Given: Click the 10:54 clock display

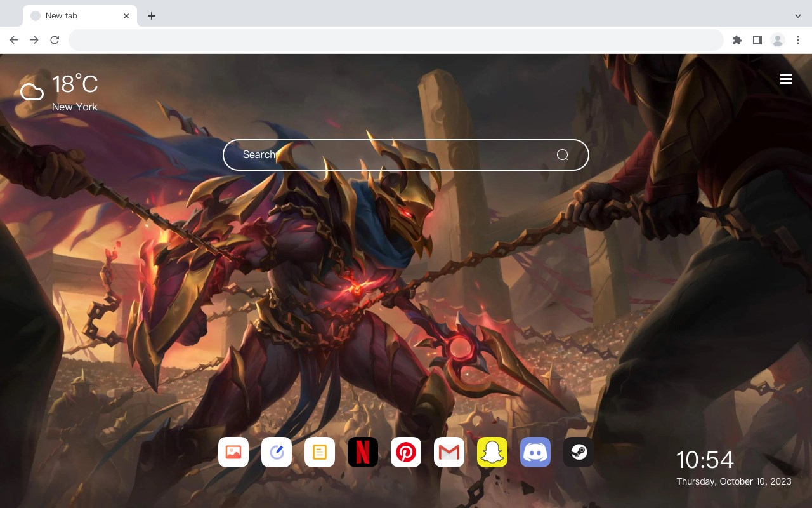Looking at the screenshot, I should click(705, 460).
